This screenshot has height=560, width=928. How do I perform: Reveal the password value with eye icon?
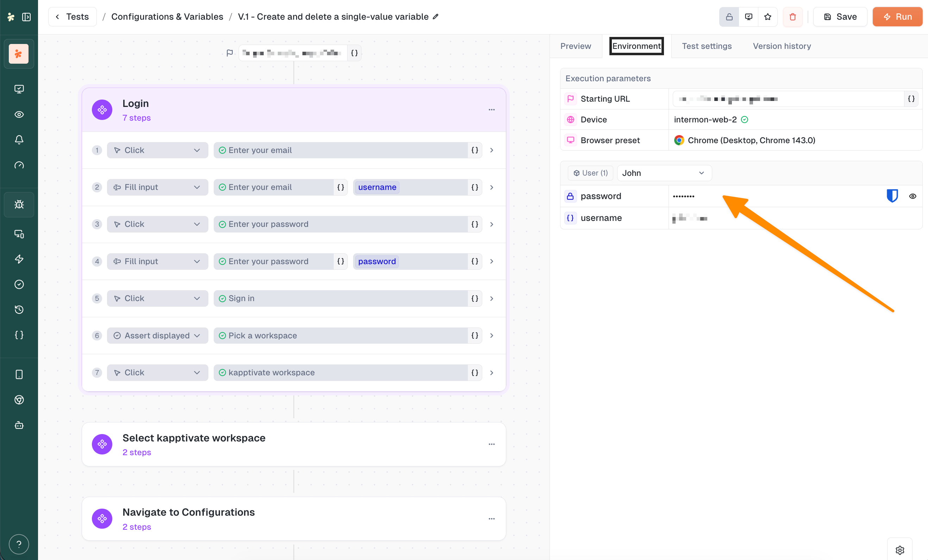913,196
